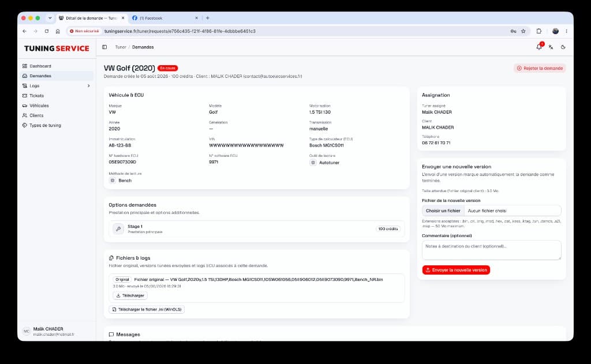
Task: Click the Tuner breadcrumb link
Action: (x=121, y=47)
